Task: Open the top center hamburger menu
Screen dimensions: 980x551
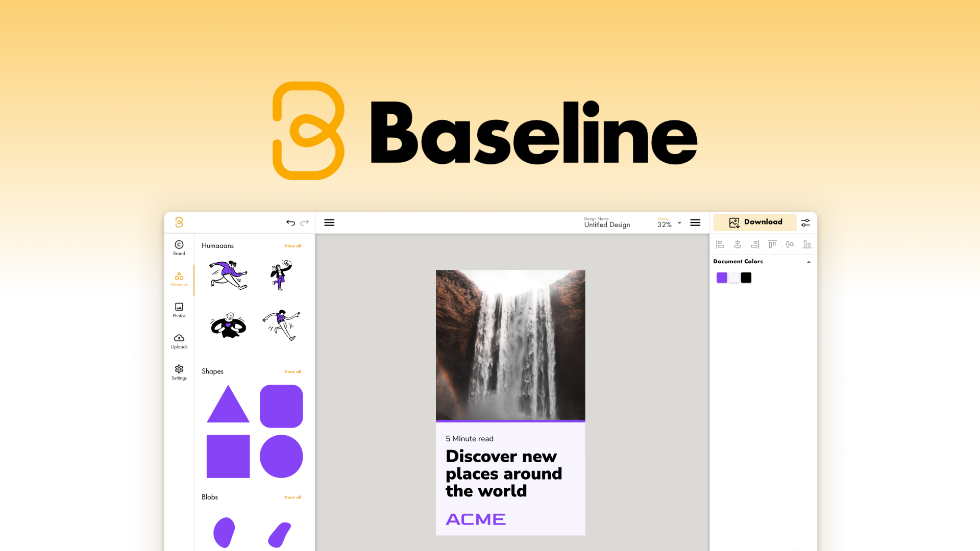Action: [329, 222]
